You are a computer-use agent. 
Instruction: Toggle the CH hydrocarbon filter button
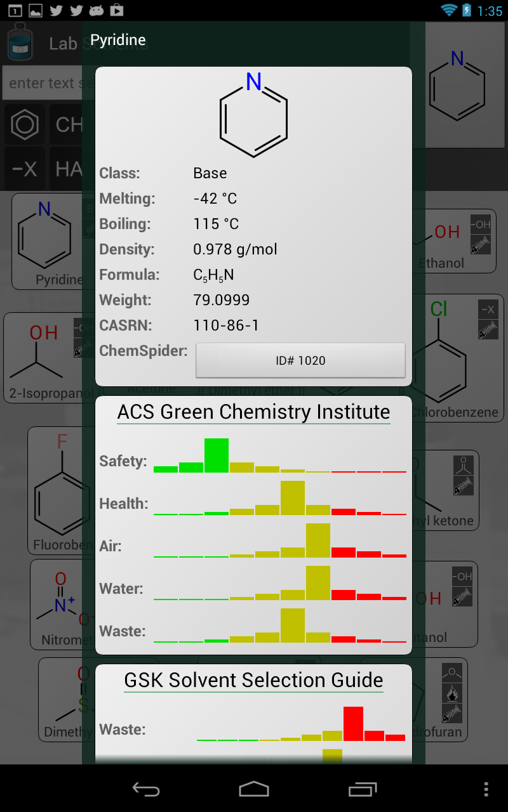[x=67, y=124]
